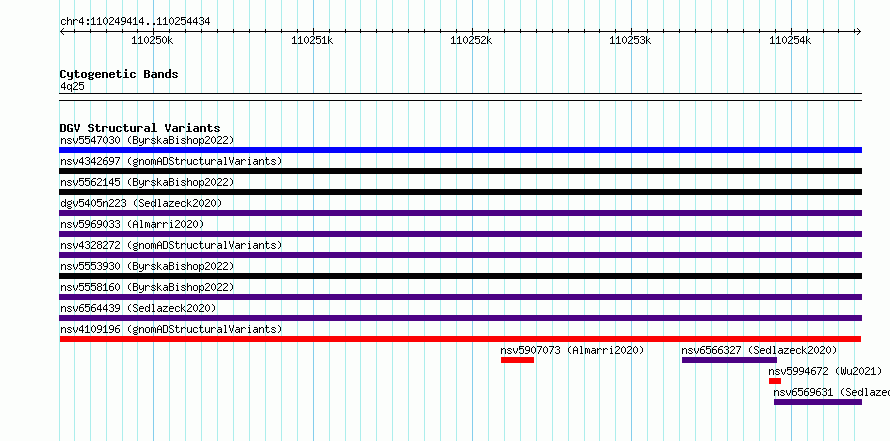This screenshot has width=890, height=441.
Task: Click the 110251k ruler label
Action: [x=312, y=40]
